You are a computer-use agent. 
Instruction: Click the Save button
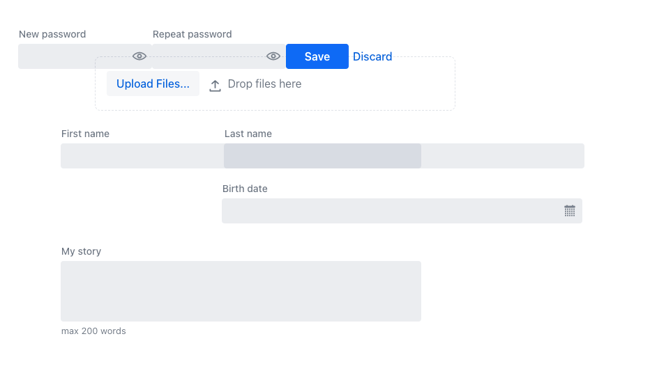(x=317, y=56)
